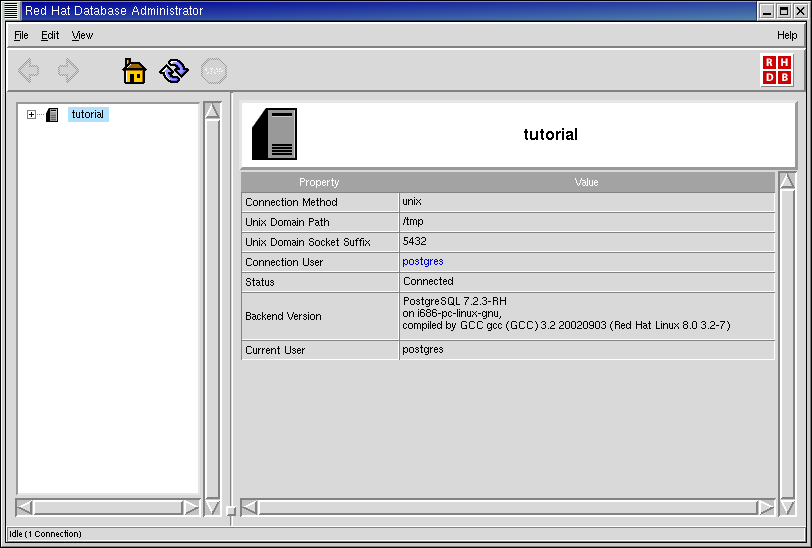The image size is (812, 548).
Task: Click the Stop sign toolbar icon
Action: pyautogui.click(x=214, y=71)
